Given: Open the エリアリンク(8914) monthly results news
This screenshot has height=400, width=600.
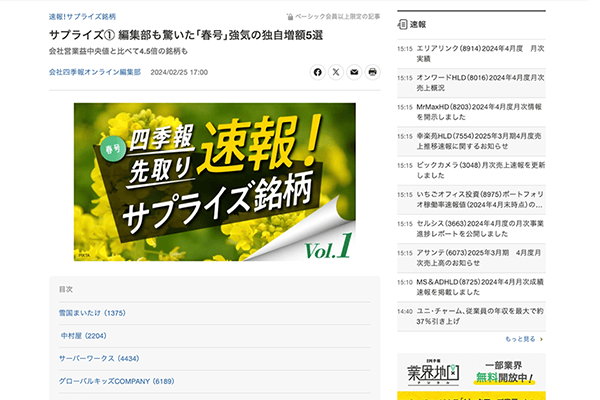Looking at the screenshot, I should click(x=471, y=54).
